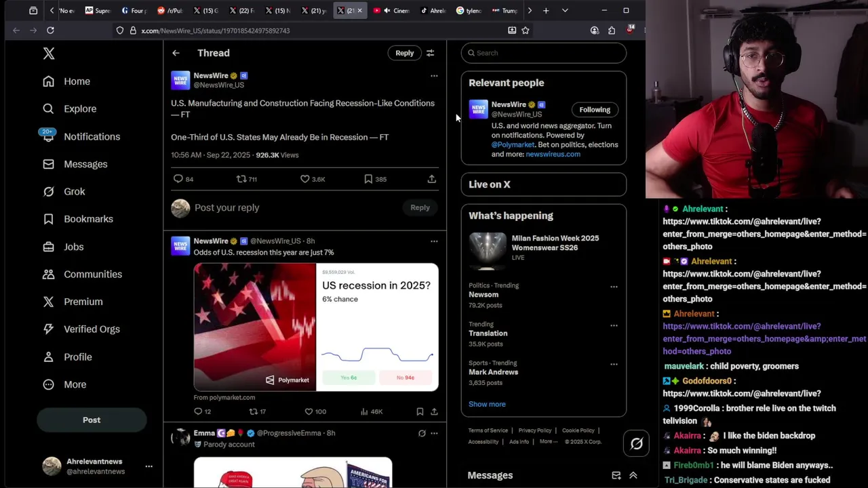Open more options on Emma's post
The height and width of the screenshot is (488, 868).
coord(434,433)
